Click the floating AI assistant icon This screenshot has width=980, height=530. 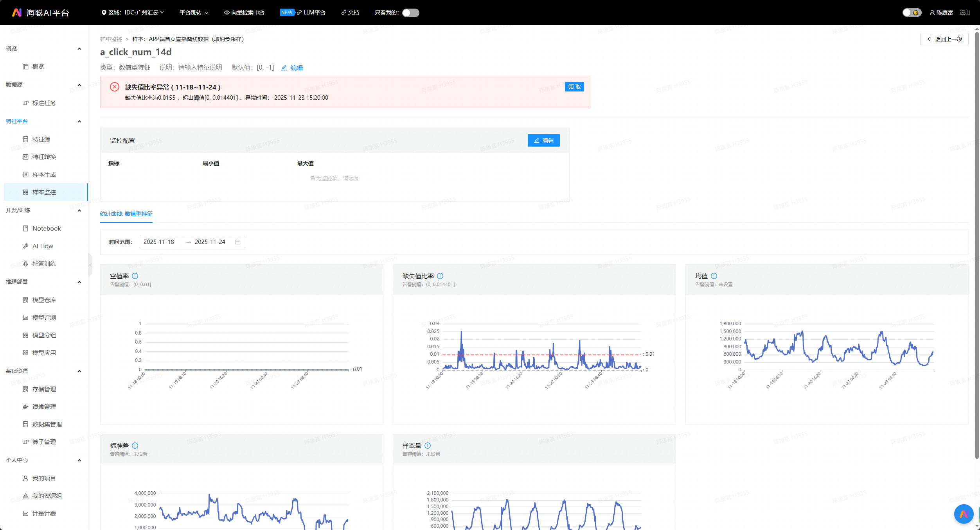click(964, 514)
